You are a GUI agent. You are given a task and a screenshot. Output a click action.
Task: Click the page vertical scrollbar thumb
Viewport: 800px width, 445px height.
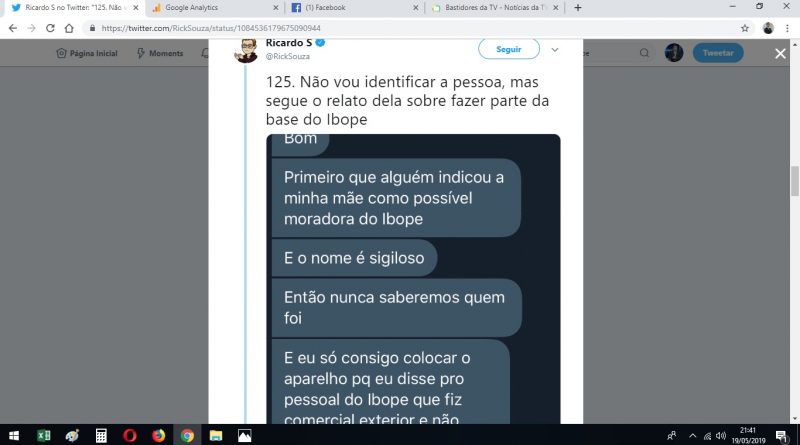click(x=794, y=181)
